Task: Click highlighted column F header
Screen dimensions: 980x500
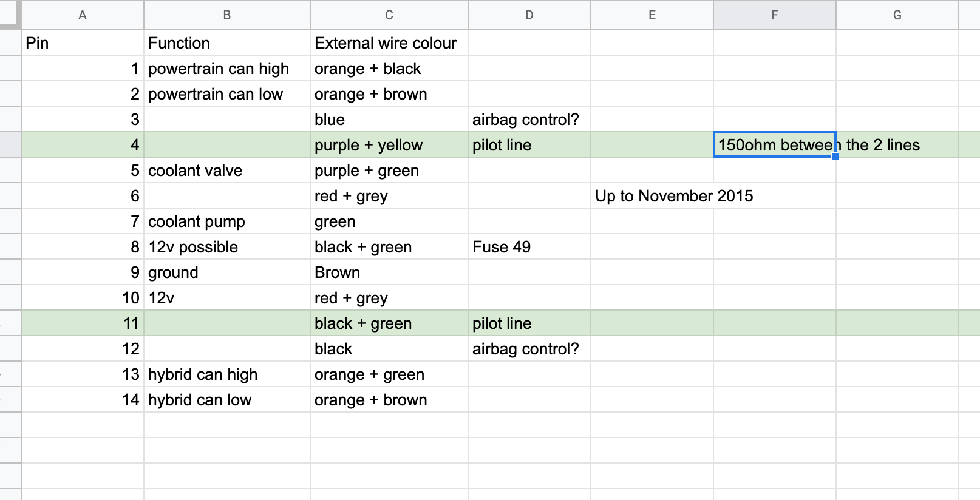Action: pos(774,15)
